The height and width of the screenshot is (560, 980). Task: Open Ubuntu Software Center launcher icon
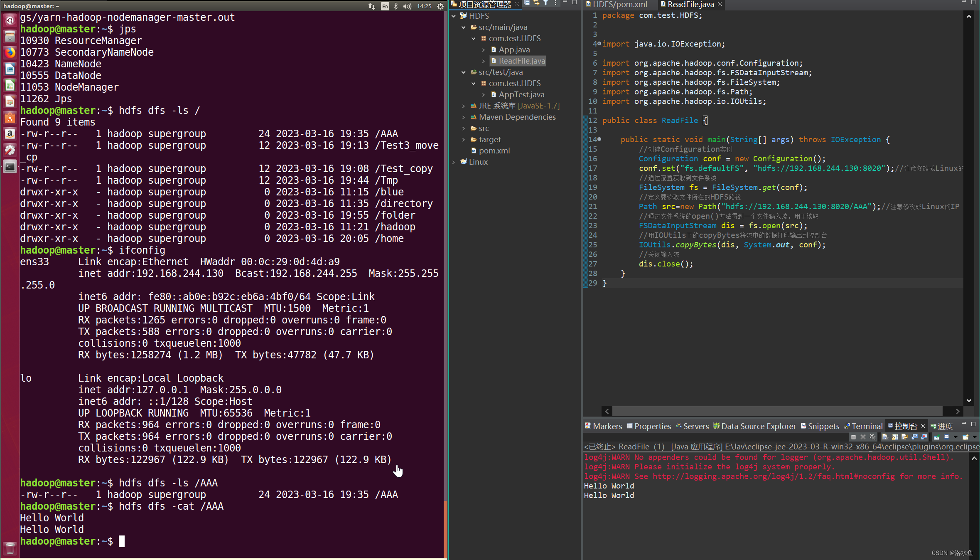(x=10, y=118)
